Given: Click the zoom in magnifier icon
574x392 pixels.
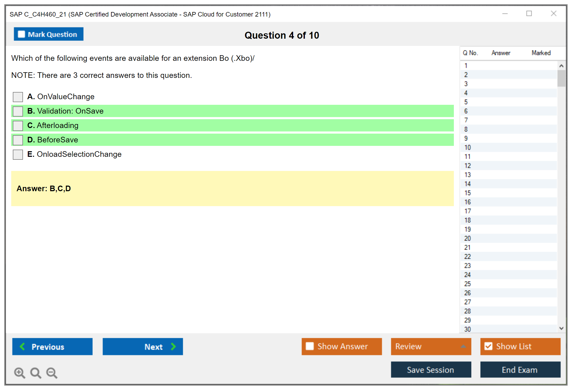Looking at the screenshot, I should (19, 373).
